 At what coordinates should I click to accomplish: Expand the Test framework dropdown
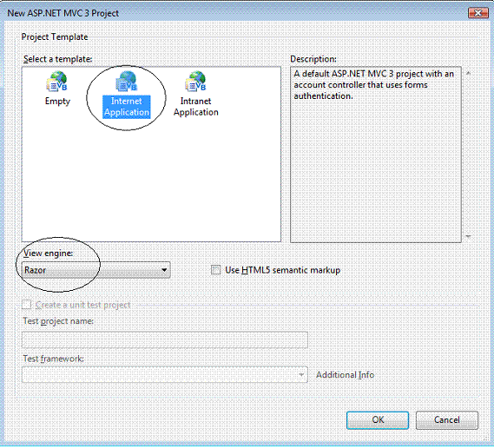pos(164,374)
